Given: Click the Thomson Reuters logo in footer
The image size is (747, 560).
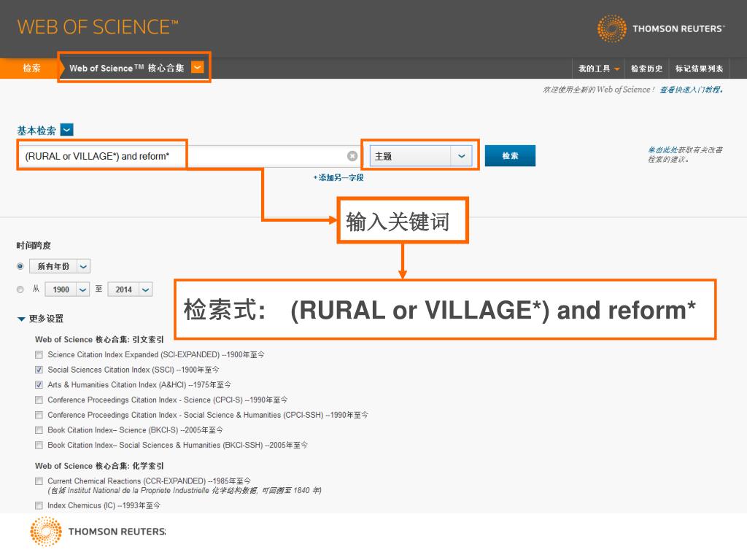Looking at the screenshot, I should click(x=98, y=532).
